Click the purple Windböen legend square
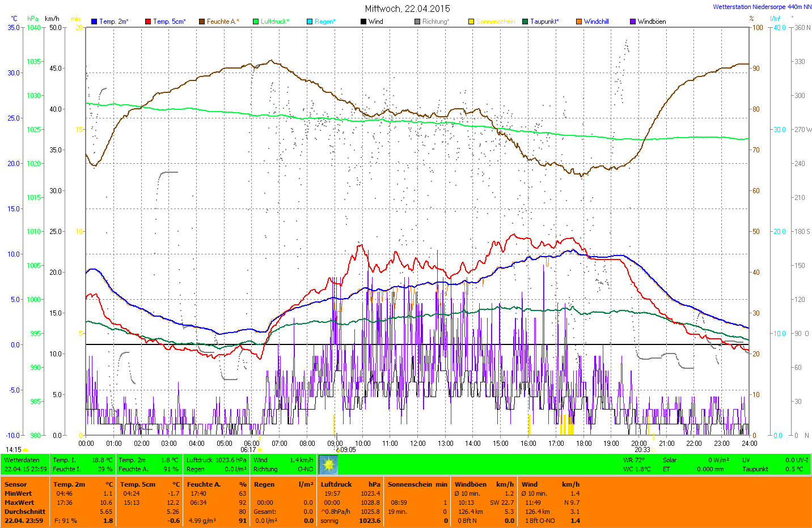Screen dimensions: 812x528 [x=633, y=22]
